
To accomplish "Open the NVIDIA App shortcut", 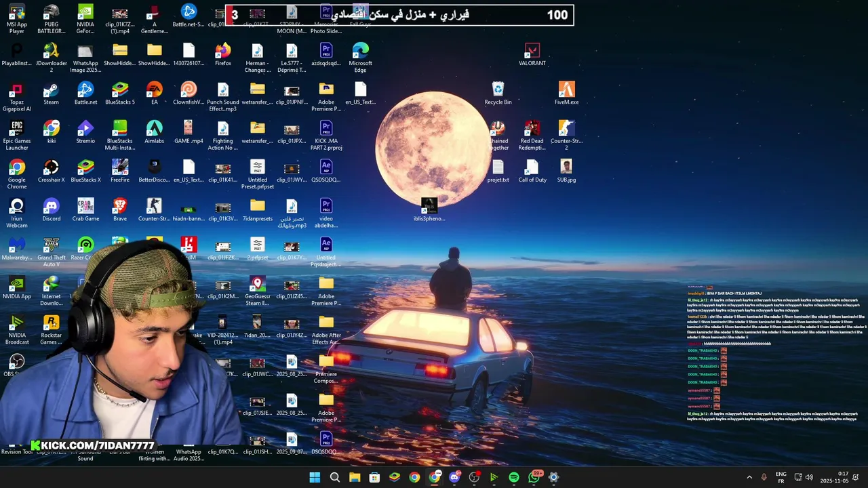I will point(17,287).
